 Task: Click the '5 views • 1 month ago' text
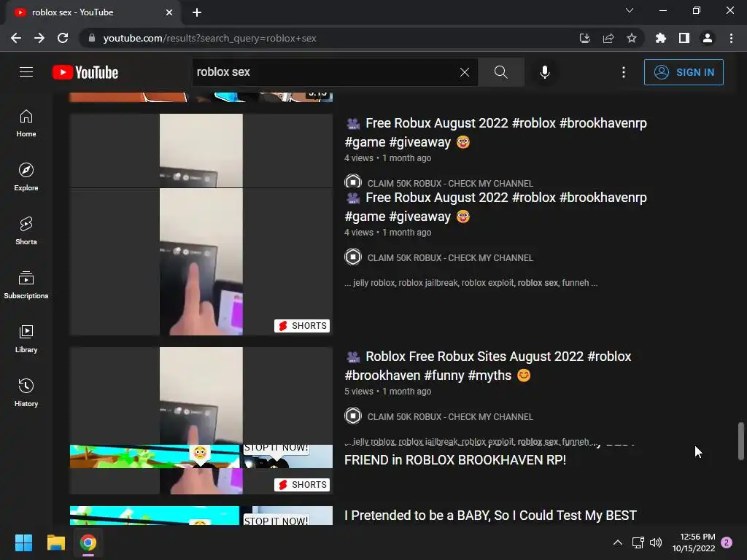click(388, 392)
